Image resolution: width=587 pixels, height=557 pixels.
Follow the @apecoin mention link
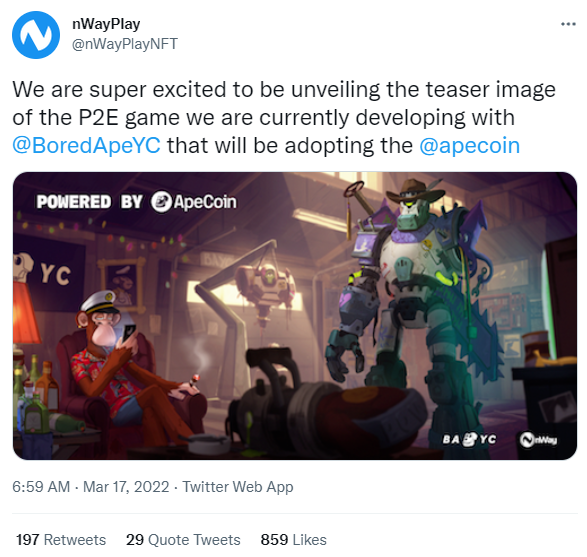coord(469,146)
